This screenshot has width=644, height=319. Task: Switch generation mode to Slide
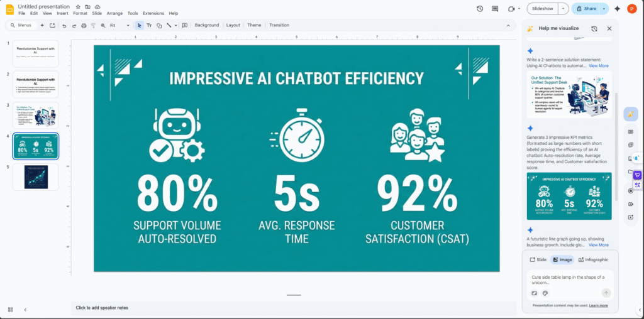[x=538, y=259]
